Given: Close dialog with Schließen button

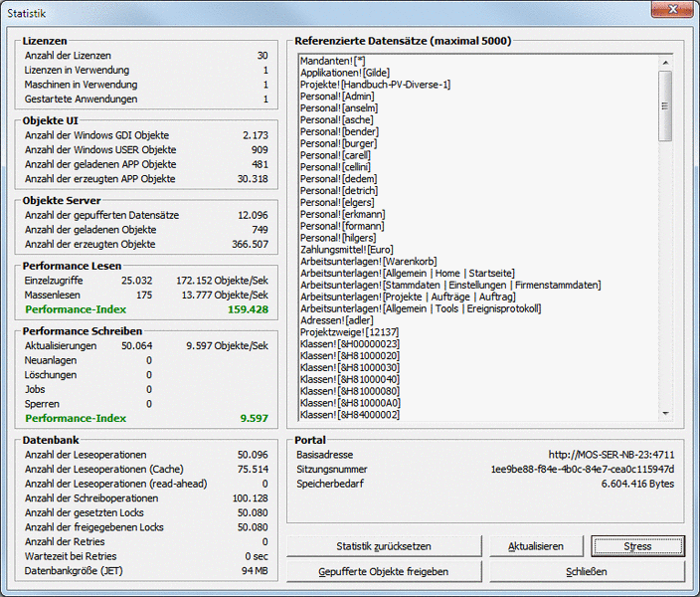Looking at the screenshot, I should (587, 571).
